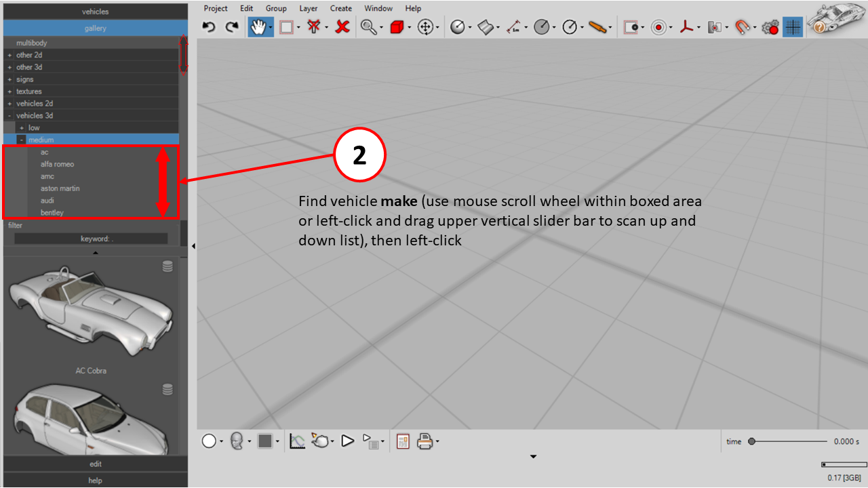Click the help question mark on car logo
868x488 pixels.
coord(818,28)
